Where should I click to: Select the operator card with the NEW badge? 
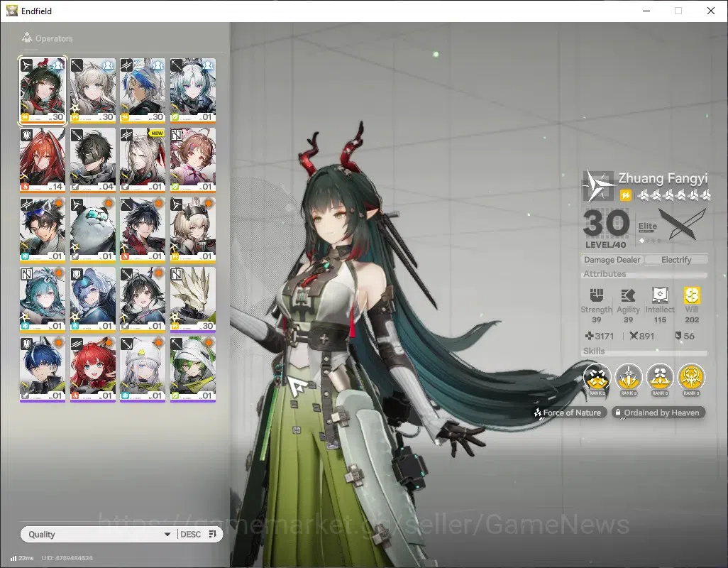click(143, 160)
